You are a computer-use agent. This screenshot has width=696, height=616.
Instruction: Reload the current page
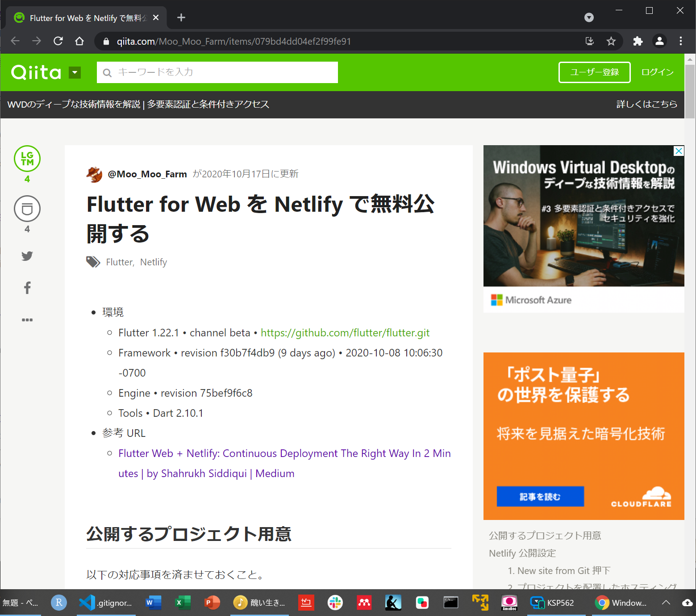[x=58, y=41]
